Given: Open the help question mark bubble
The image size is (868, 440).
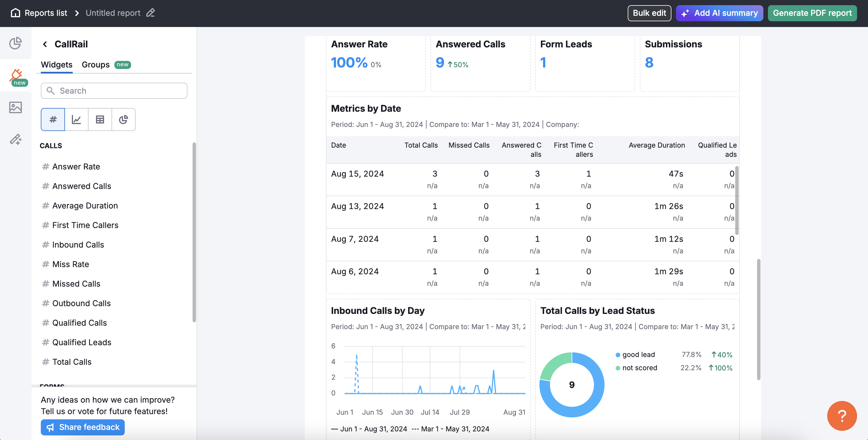Looking at the screenshot, I should 842,415.
